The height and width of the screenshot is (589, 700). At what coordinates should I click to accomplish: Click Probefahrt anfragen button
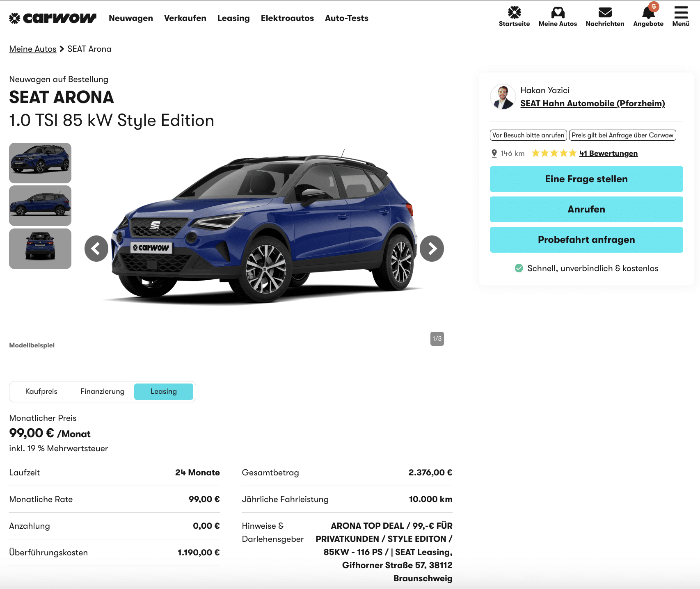click(x=586, y=240)
